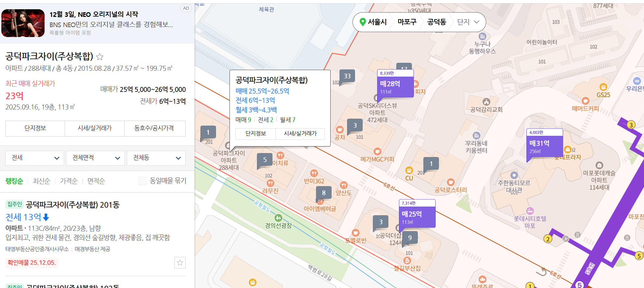
Task: Click the CU convenience store icon
Action: [409, 170]
